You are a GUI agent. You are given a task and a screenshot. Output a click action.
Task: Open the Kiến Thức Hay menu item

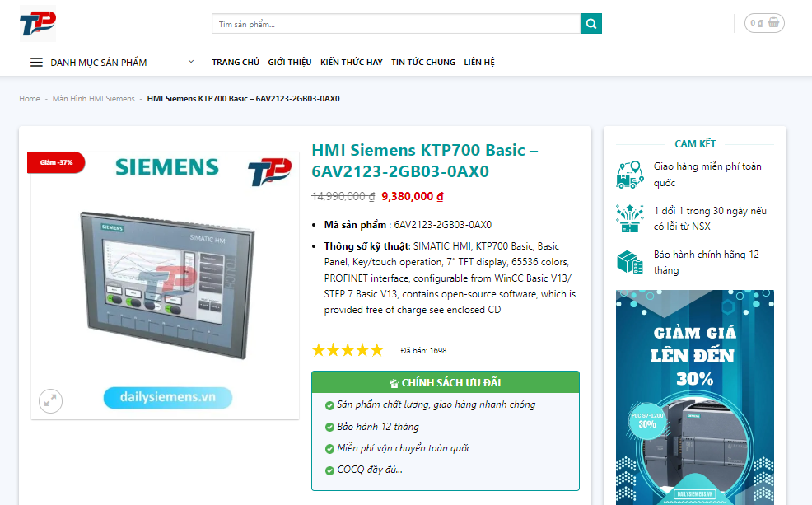coord(351,62)
